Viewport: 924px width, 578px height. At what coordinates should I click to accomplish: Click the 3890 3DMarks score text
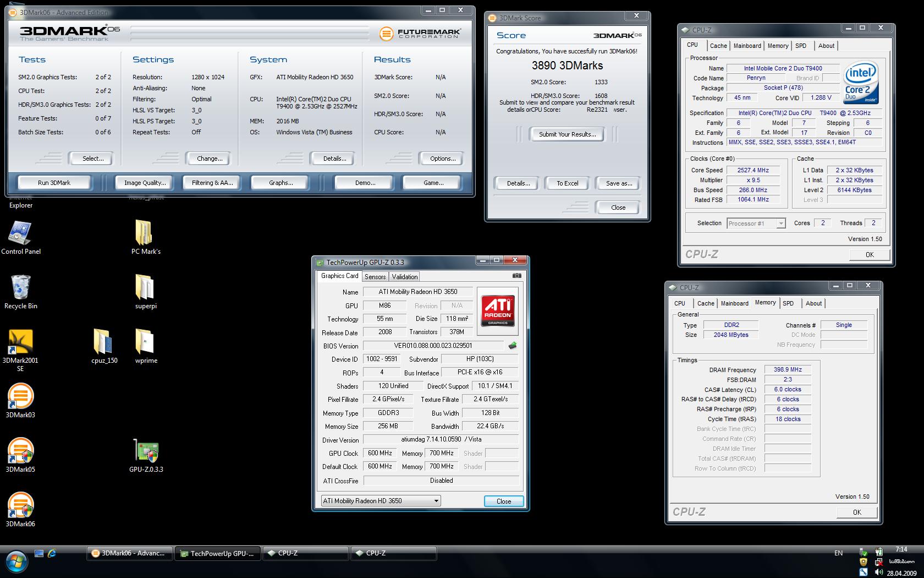click(567, 66)
